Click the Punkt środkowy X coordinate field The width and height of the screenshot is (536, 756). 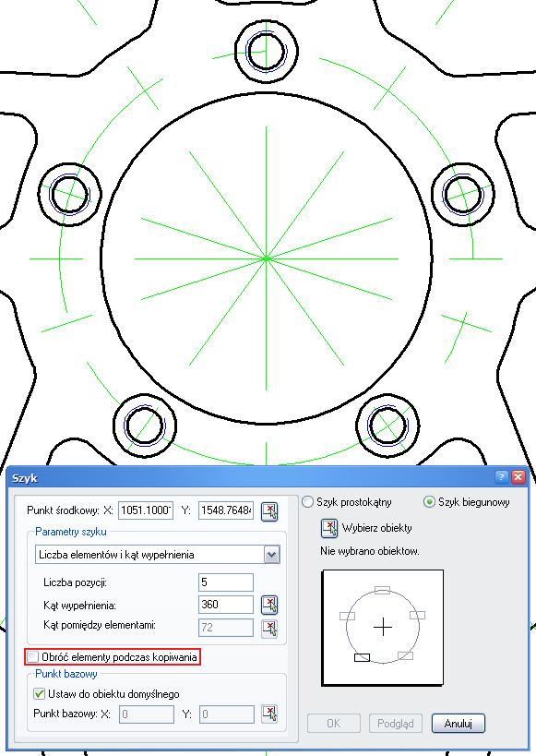[146, 510]
